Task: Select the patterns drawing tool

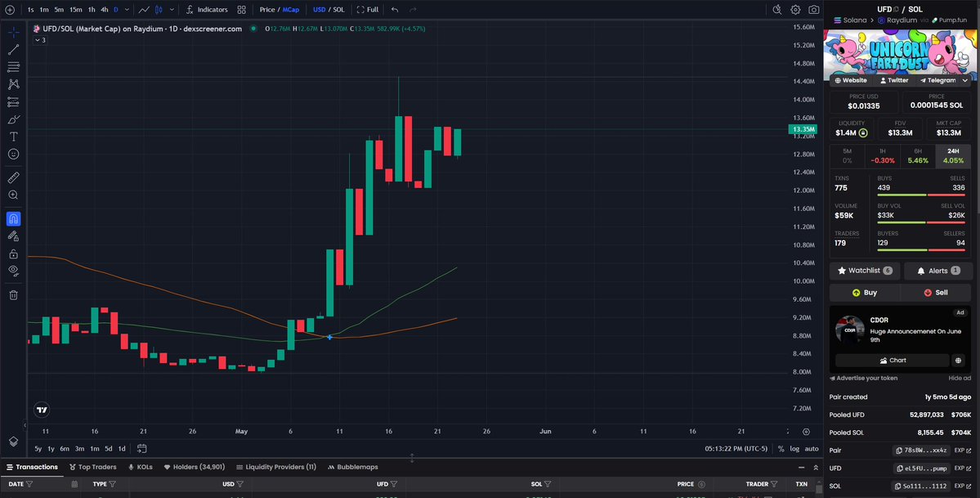Action: (x=13, y=84)
